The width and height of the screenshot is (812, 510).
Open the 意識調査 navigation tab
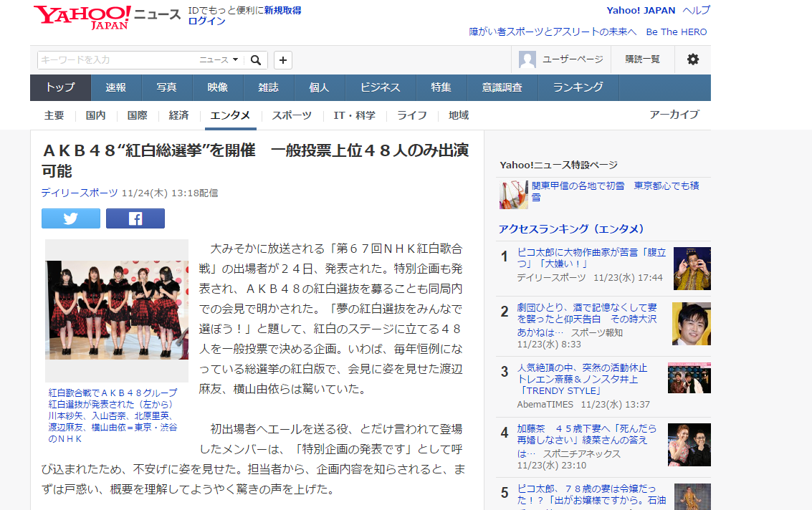click(x=502, y=87)
